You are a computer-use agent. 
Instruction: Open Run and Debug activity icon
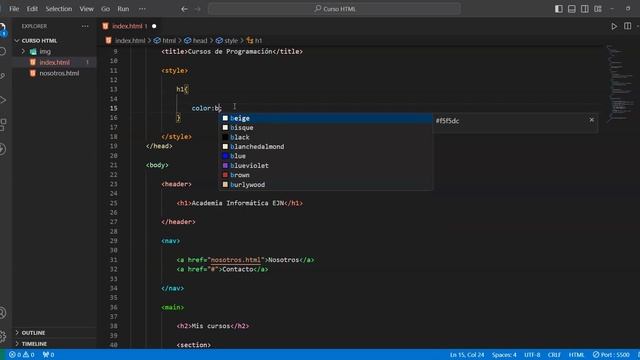click(x=3, y=100)
